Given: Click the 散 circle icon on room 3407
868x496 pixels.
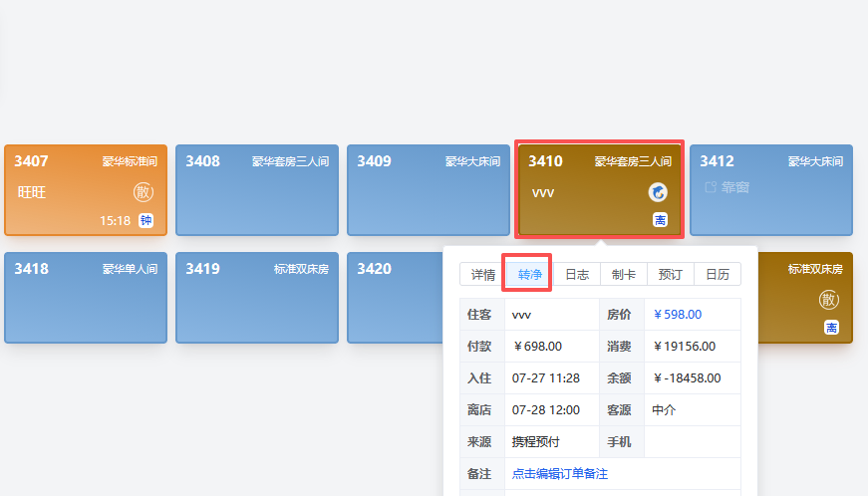Looking at the screenshot, I should [144, 192].
